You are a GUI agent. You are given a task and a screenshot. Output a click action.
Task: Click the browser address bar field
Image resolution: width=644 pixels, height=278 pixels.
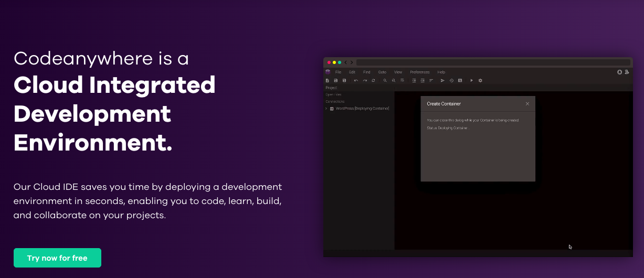point(493,62)
